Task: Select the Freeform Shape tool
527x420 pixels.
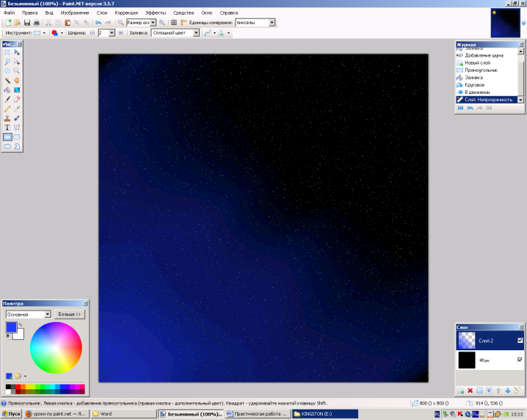Action: tap(17, 146)
